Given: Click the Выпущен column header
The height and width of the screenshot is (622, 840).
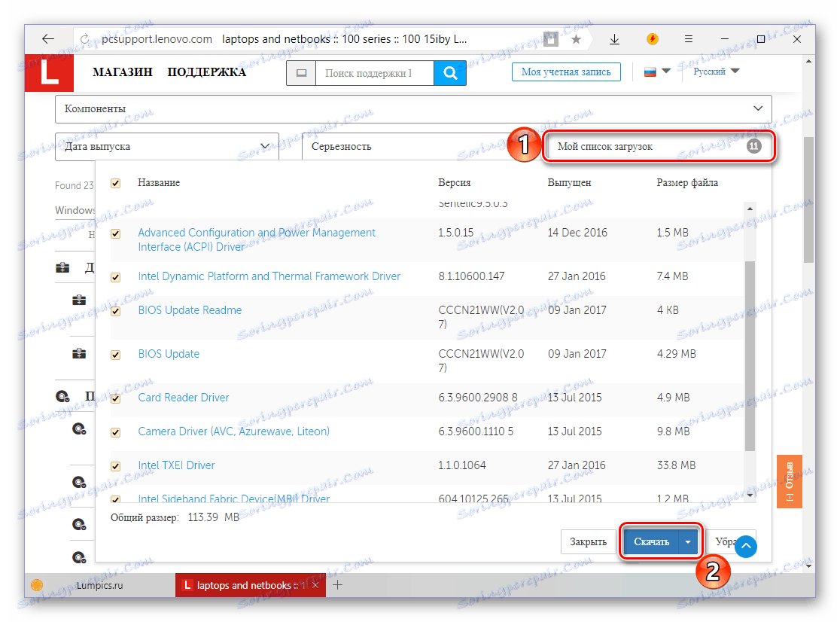Looking at the screenshot, I should click(569, 183).
